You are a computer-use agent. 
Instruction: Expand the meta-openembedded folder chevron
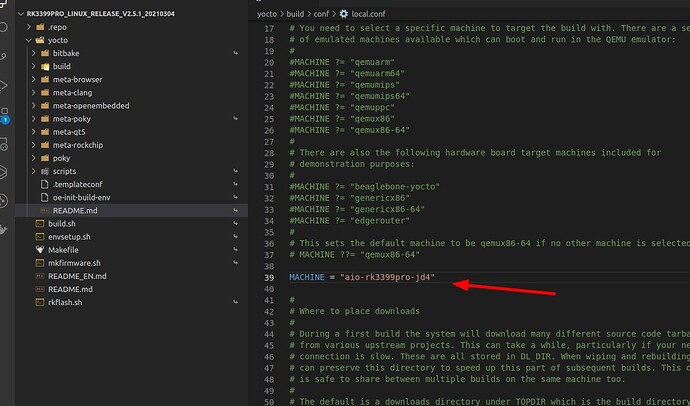[33, 106]
